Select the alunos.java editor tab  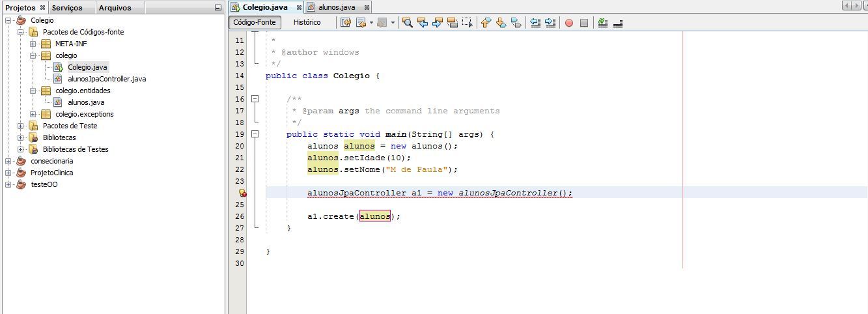pos(337,7)
